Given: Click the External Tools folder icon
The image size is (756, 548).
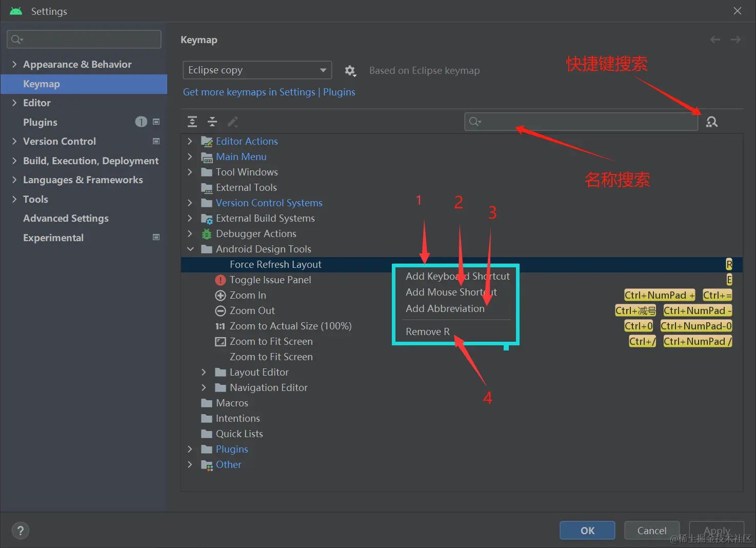Looking at the screenshot, I should tap(207, 188).
